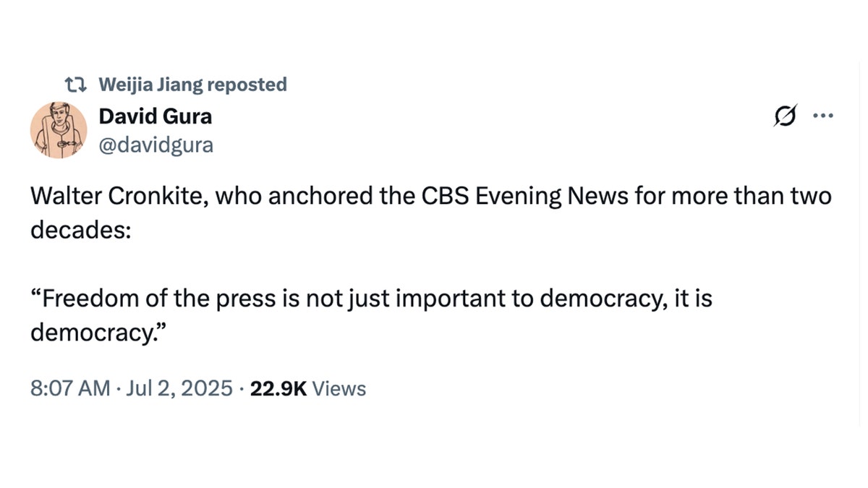Click the Jul 2, 2025 date

pos(180,389)
